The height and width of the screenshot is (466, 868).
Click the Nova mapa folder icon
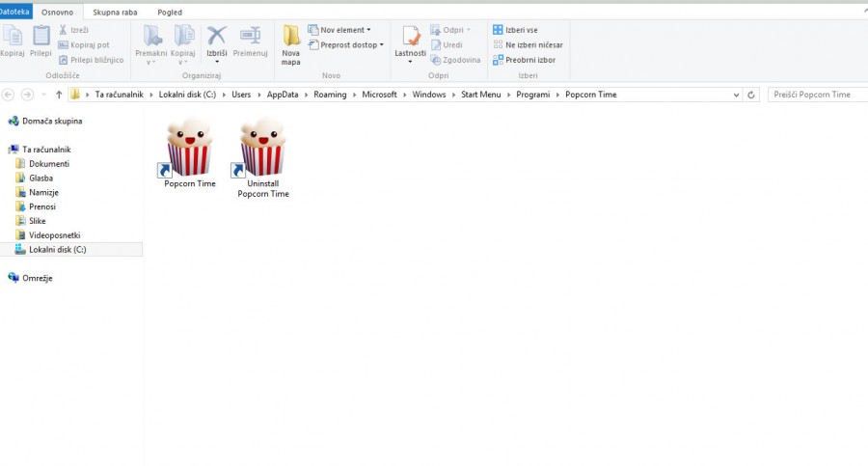pyautogui.click(x=291, y=37)
